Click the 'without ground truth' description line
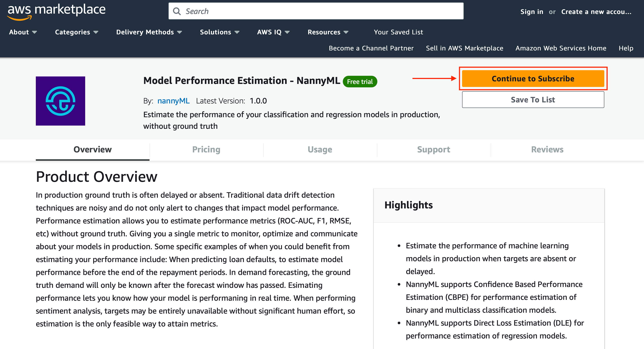Screen dimensions: 644x349 click(180, 126)
